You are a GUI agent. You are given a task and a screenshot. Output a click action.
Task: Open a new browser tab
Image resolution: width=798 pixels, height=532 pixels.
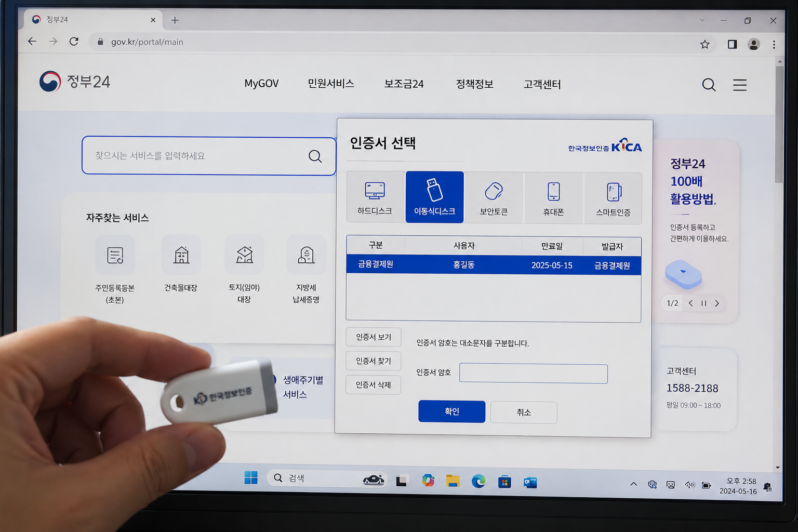[x=175, y=20]
